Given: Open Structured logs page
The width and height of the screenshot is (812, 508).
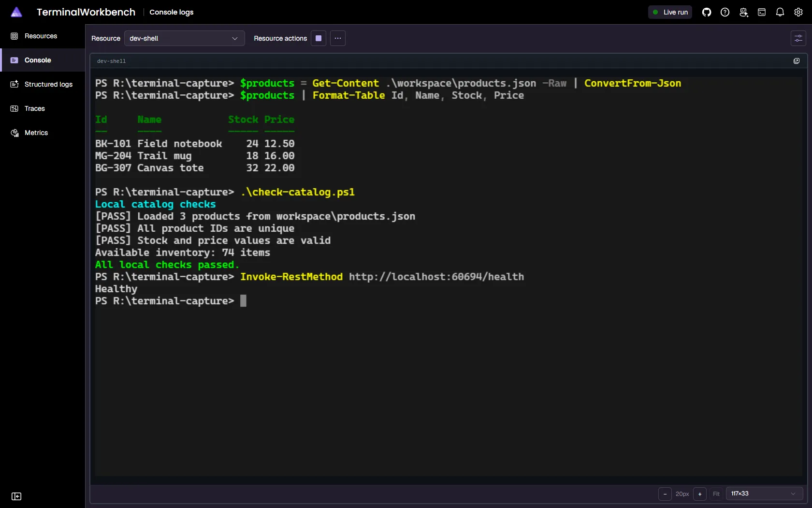Looking at the screenshot, I should point(43,85).
